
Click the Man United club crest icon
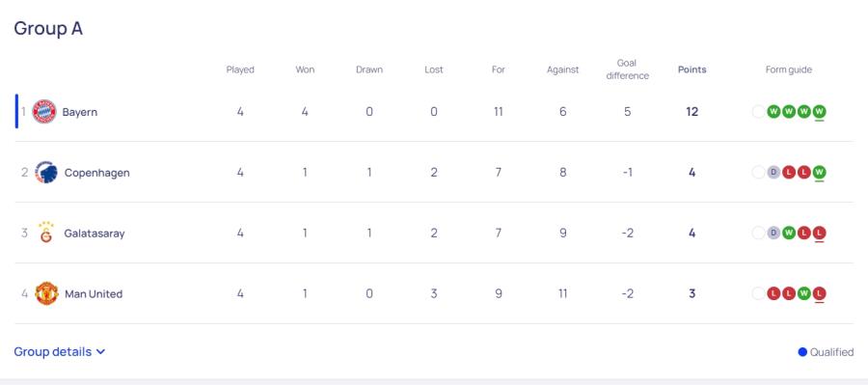[46, 293]
